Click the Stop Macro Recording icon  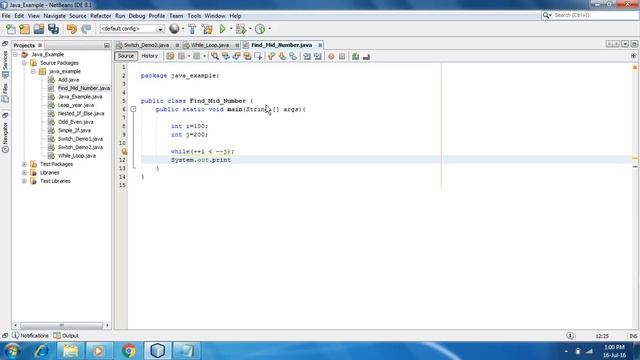point(342,56)
